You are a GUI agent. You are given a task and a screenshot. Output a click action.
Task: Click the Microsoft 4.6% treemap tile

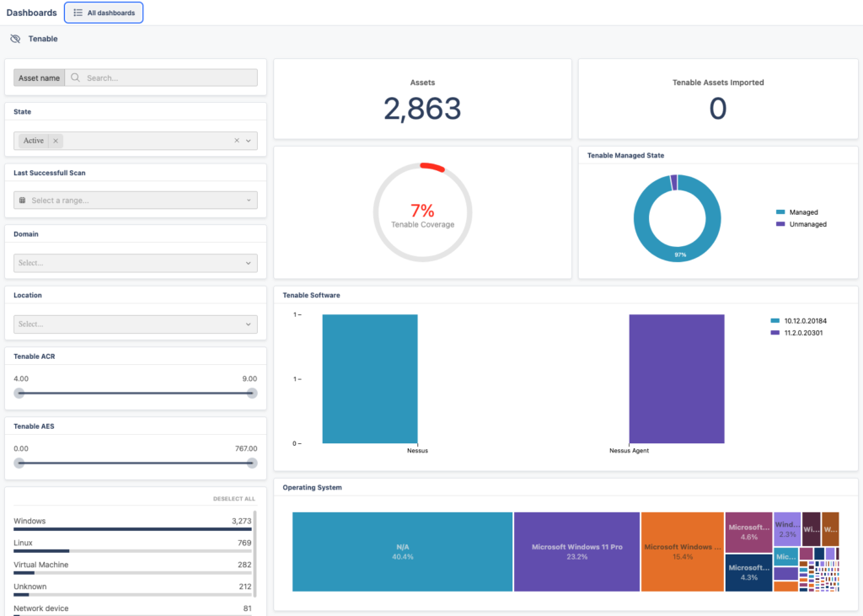(748, 533)
